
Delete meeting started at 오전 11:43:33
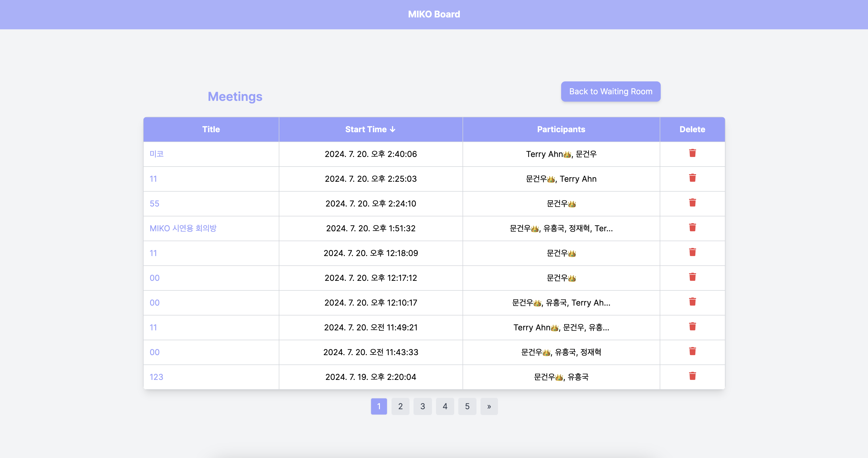692,352
